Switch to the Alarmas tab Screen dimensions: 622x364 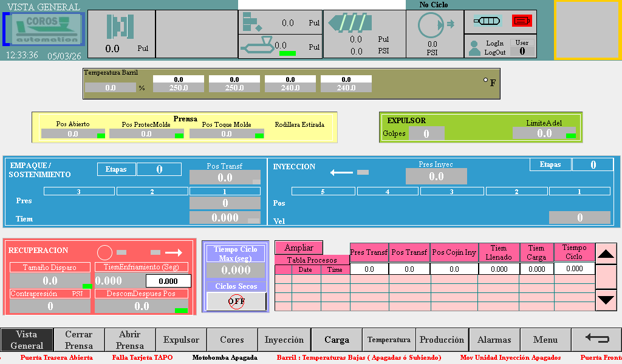click(x=494, y=340)
